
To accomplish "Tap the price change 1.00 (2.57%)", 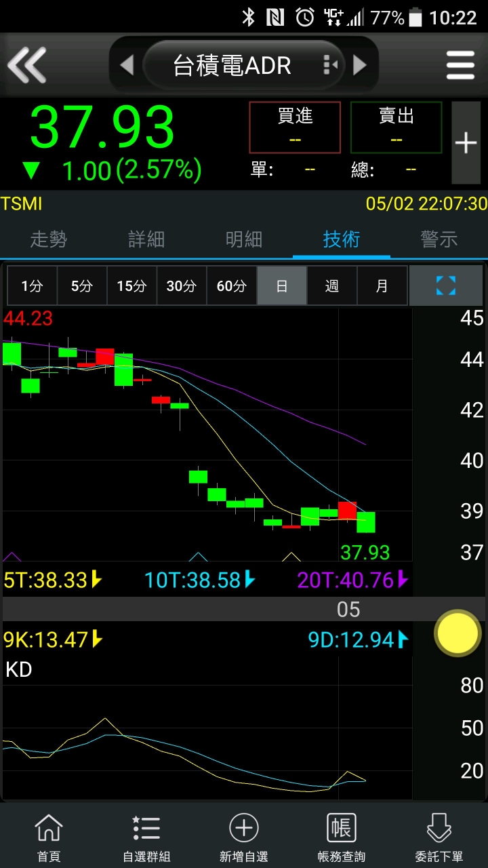I will coord(131,170).
